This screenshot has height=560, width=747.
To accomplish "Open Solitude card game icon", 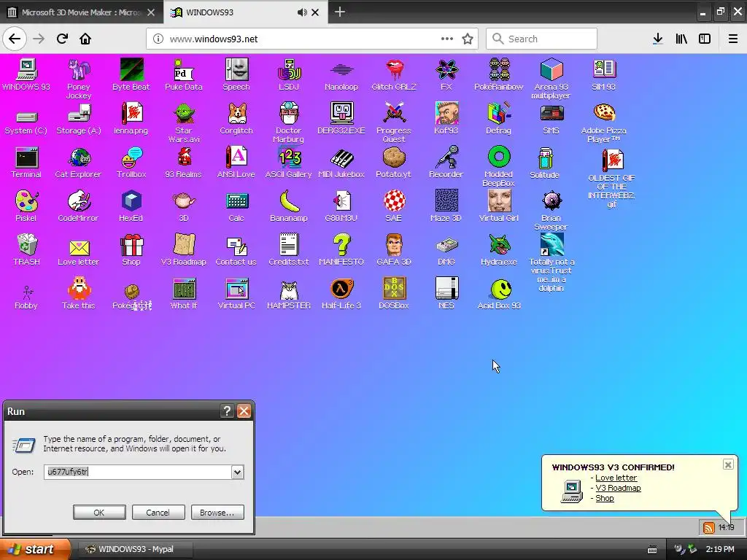I will click(545, 158).
